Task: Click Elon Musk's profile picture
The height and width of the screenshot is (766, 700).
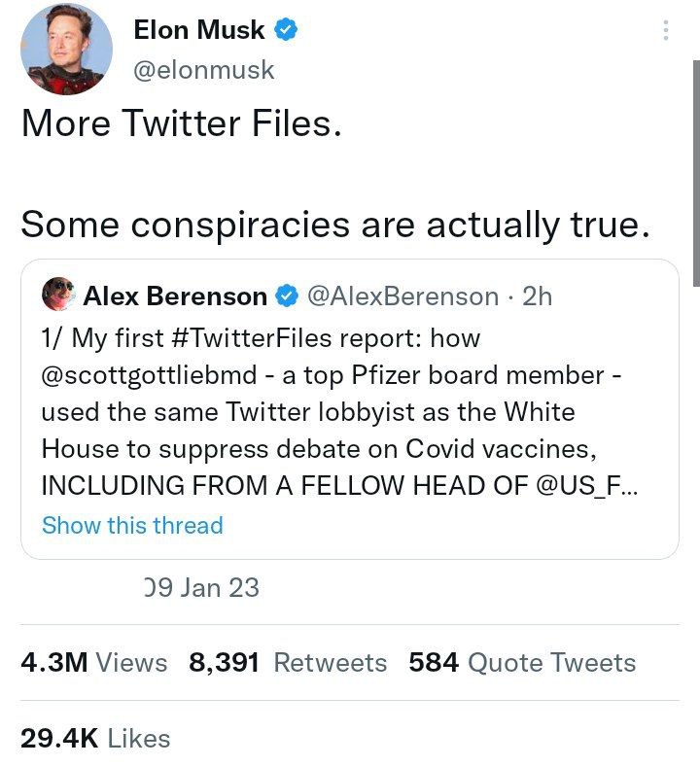Action: coord(66,50)
